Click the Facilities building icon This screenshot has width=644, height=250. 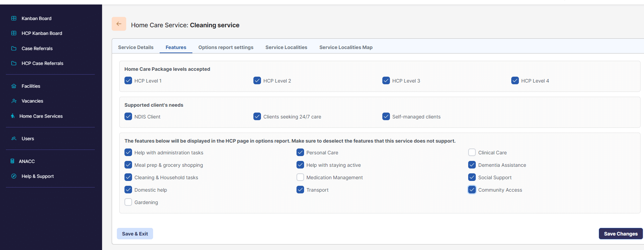tap(14, 86)
